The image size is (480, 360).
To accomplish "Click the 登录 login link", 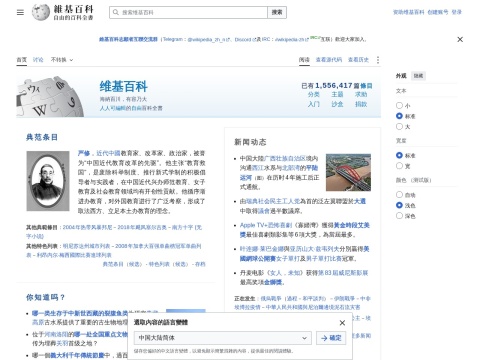I will pyautogui.click(x=457, y=12).
